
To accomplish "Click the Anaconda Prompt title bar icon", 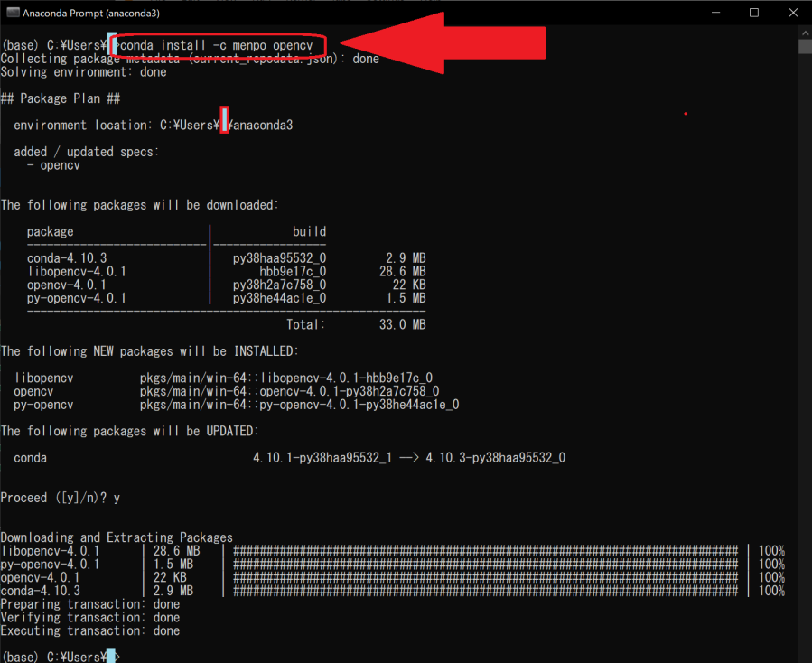I will [13, 13].
